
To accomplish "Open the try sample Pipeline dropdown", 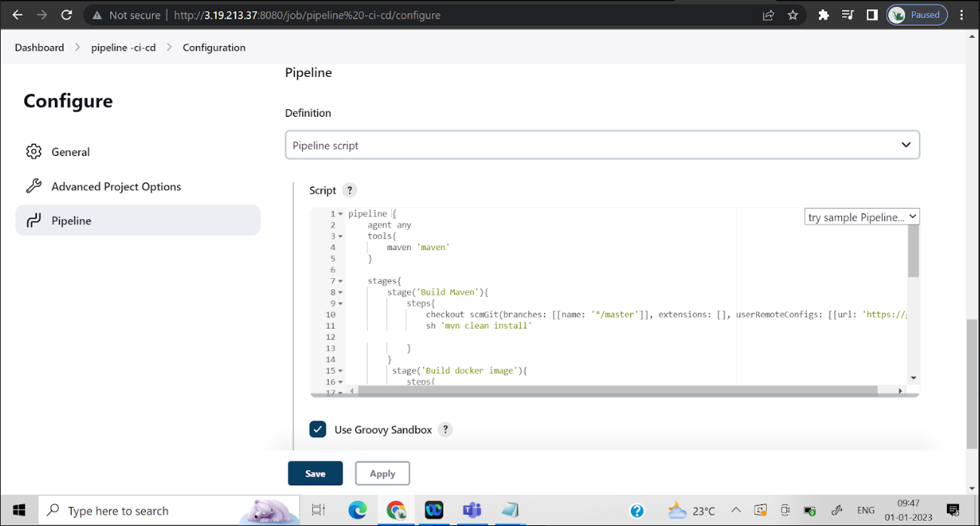I will coord(862,216).
